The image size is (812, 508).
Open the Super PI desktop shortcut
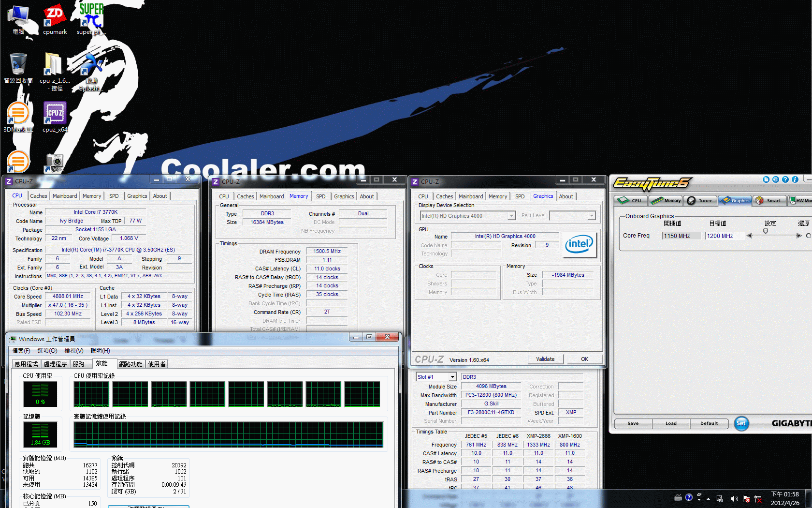(x=91, y=20)
